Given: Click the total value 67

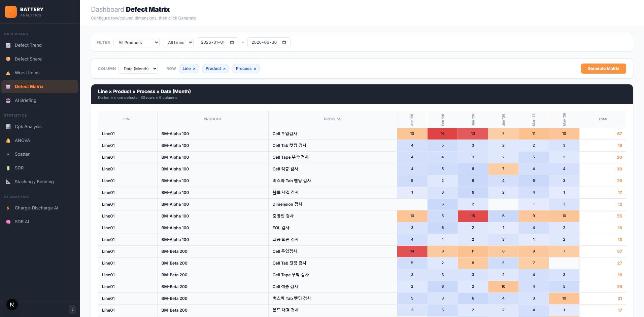Looking at the screenshot, I should 619,134.
